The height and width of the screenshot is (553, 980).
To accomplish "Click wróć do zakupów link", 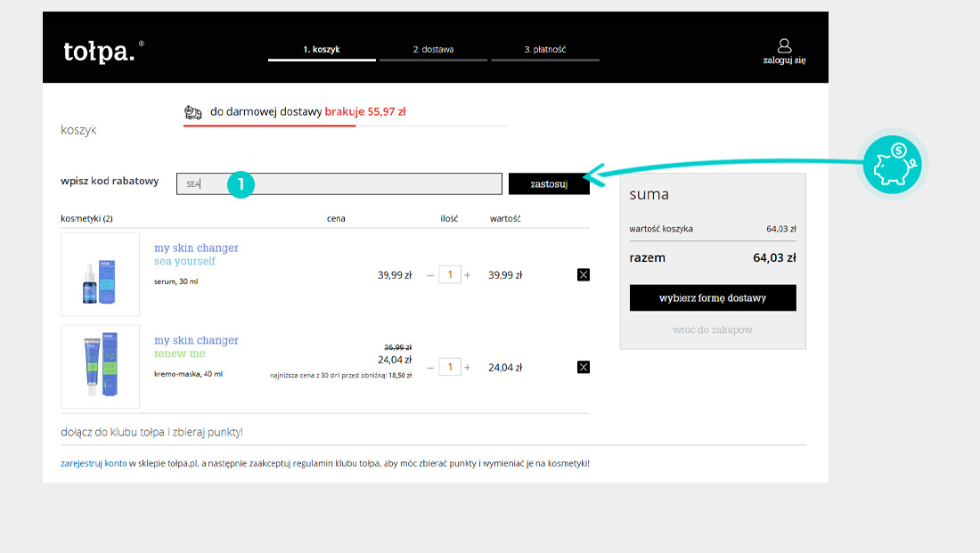I will pyautogui.click(x=713, y=329).
